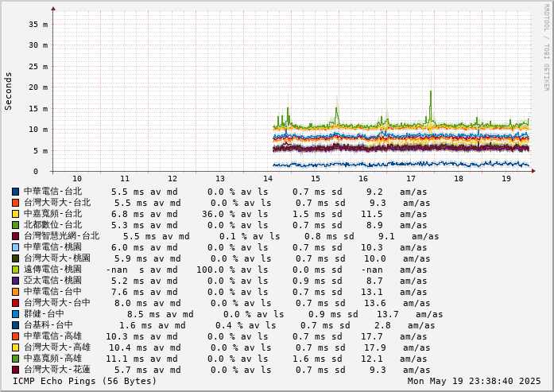Pick the yellow swatch for 台灣大哥大-高雄

[x=16, y=347]
